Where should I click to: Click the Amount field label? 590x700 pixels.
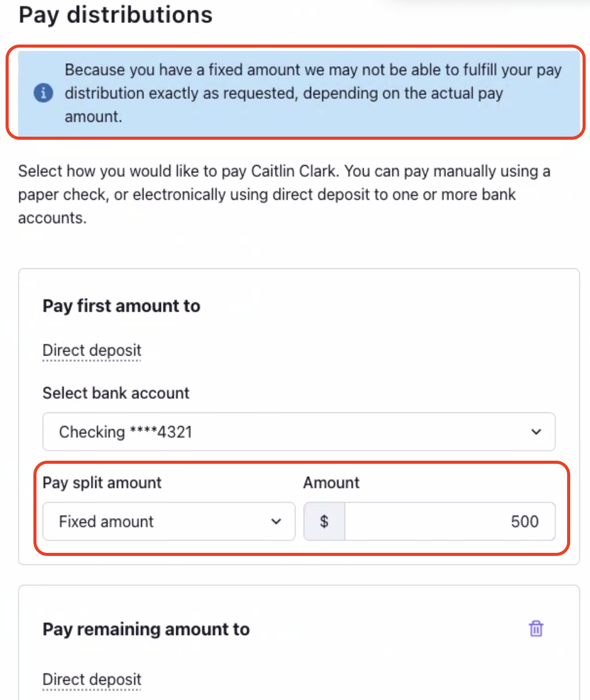(x=331, y=482)
